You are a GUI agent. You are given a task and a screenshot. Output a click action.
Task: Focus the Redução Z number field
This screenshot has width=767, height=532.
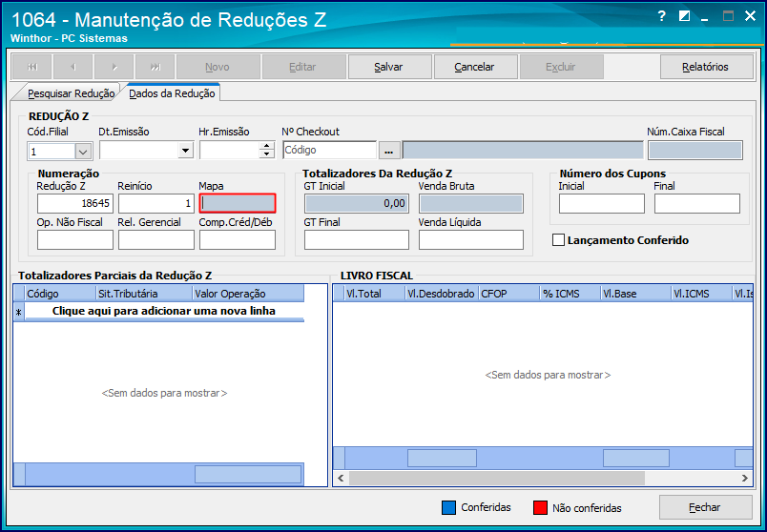tap(74, 203)
